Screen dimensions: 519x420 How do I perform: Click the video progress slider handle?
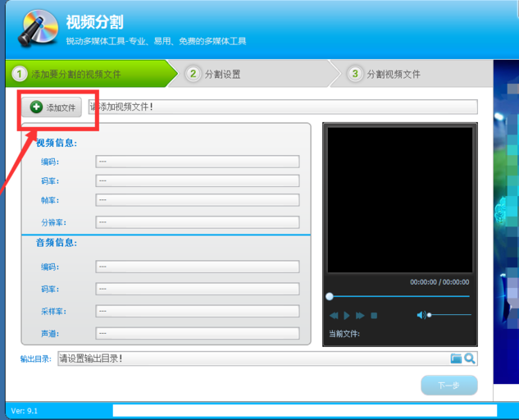point(330,296)
